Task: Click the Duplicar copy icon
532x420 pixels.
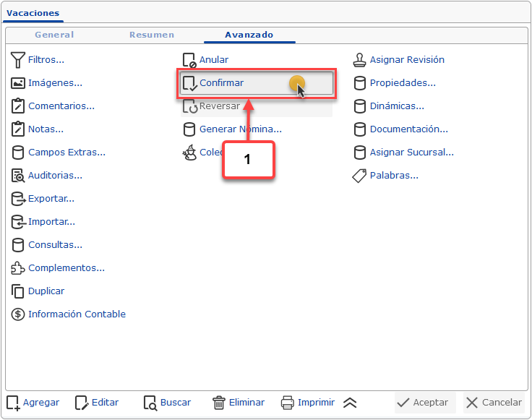Action: [x=17, y=291]
